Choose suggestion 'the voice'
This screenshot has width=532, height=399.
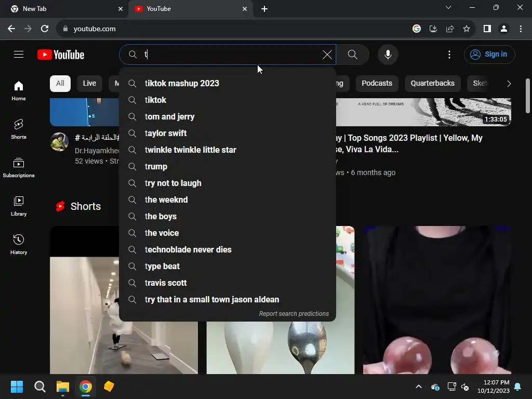point(228,233)
